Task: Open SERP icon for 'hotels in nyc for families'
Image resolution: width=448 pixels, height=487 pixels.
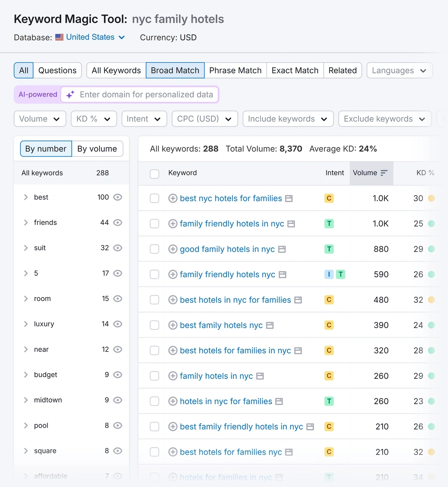Action: (279, 402)
